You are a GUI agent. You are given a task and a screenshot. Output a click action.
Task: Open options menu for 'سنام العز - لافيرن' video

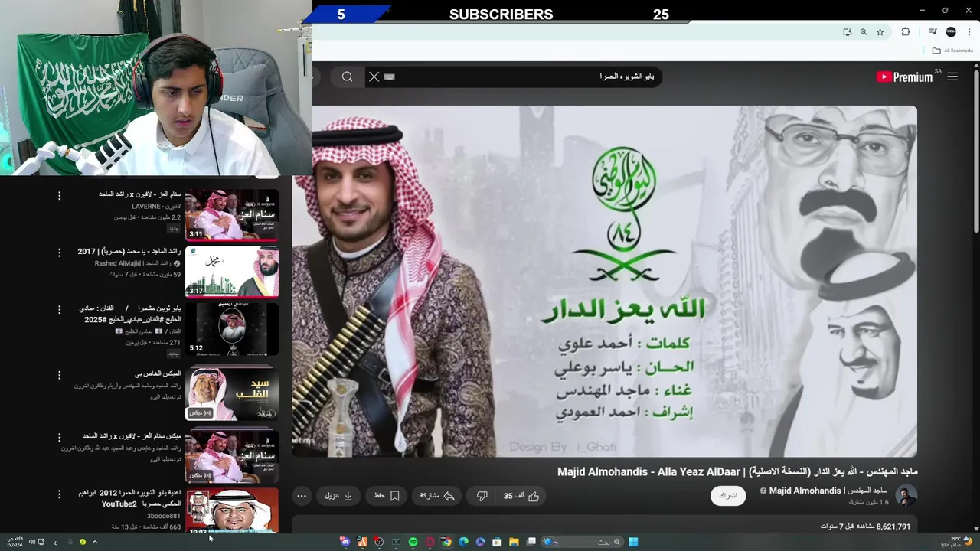(59, 196)
